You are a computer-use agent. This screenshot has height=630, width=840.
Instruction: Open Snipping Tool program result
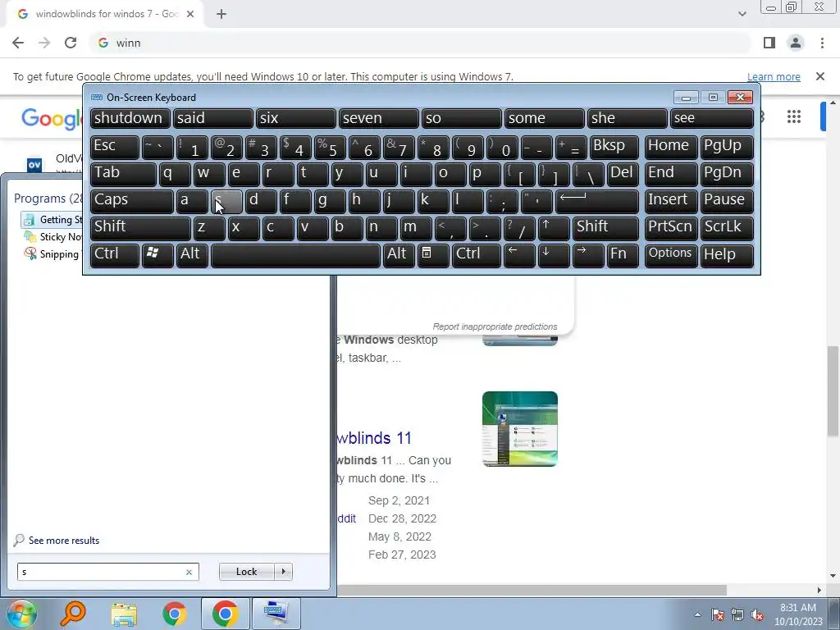52,254
